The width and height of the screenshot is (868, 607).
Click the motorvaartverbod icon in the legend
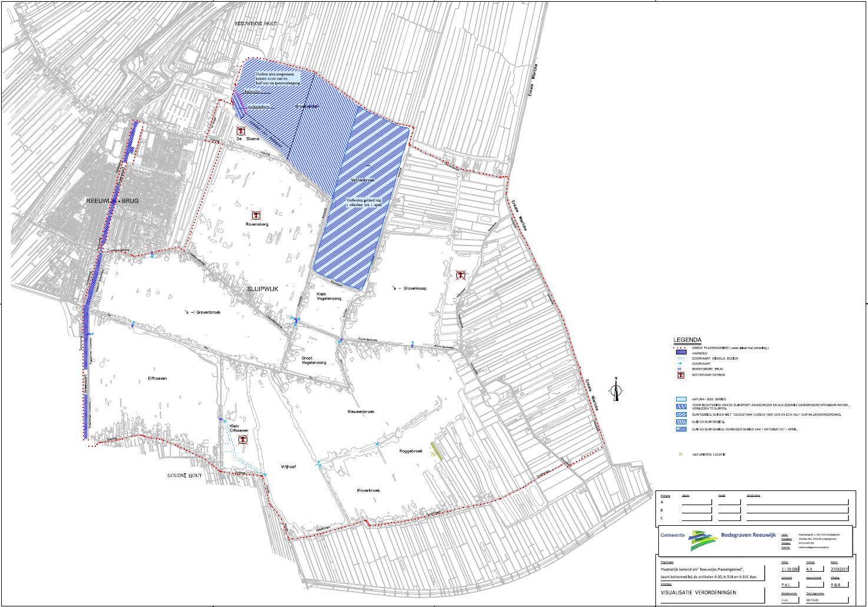click(681, 375)
